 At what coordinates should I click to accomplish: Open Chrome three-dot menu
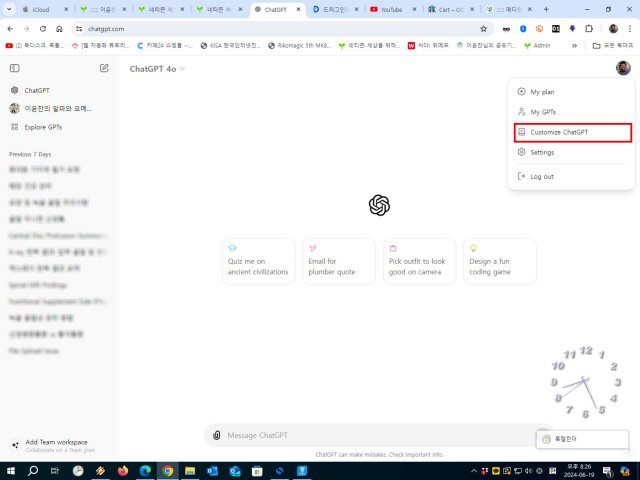(630, 29)
